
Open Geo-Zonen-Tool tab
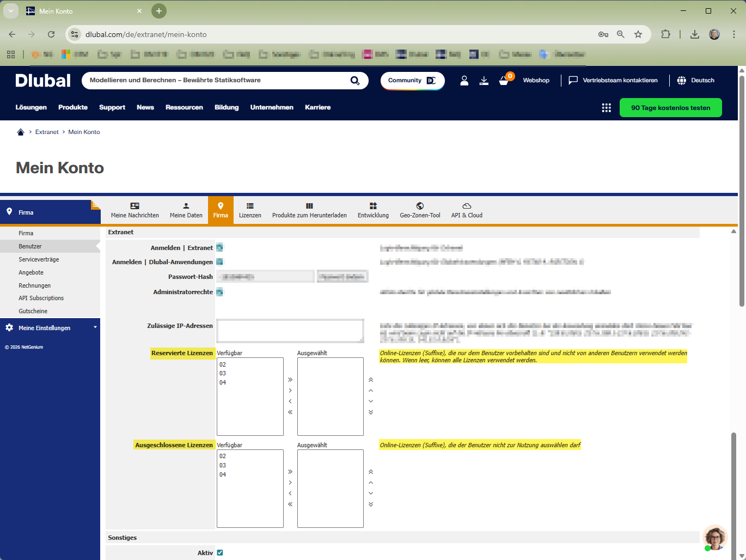[x=420, y=210]
